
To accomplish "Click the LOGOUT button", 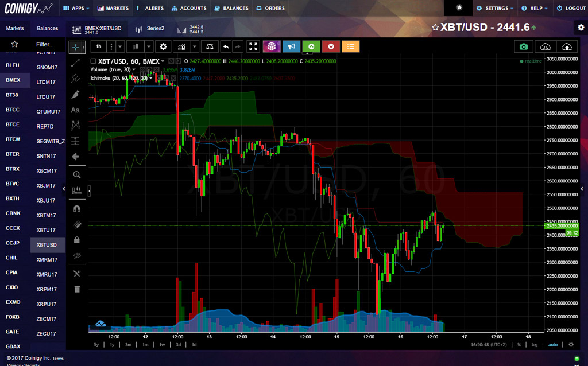I will 571,8.
